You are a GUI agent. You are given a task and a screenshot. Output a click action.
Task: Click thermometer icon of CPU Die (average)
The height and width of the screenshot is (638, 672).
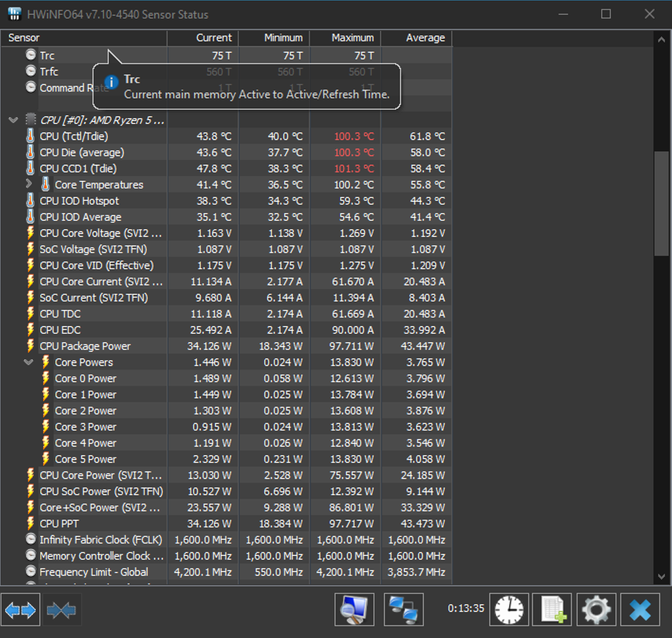click(x=30, y=152)
